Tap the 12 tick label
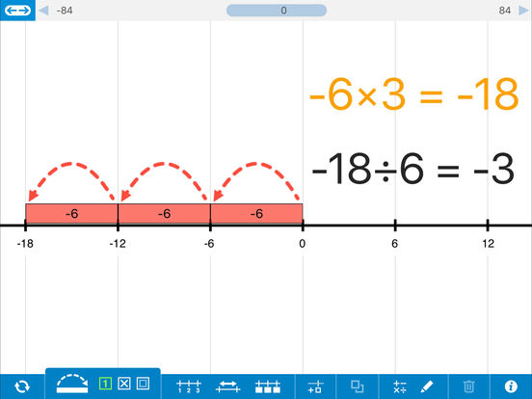 click(x=489, y=244)
